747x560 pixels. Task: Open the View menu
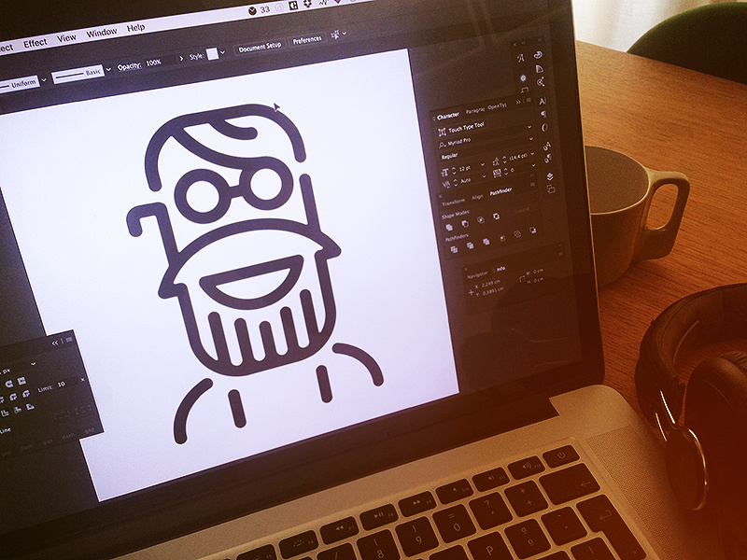click(66, 37)
